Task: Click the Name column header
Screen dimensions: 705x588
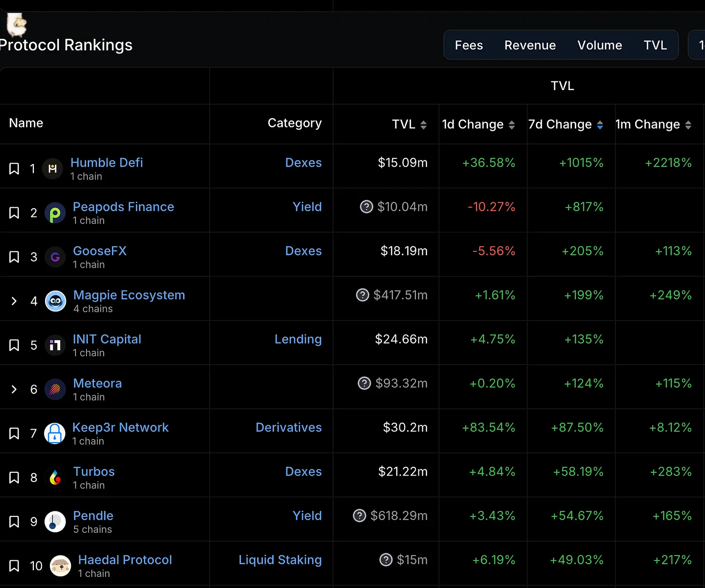Action: click(x=26, y=123)
